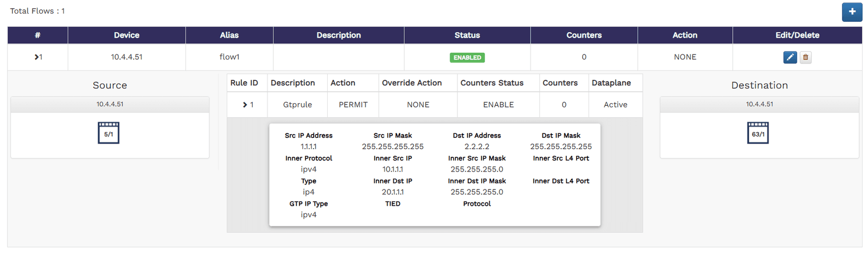Click the blue plus add flow button
868x254 pixels.
click(x=852, y=12)
